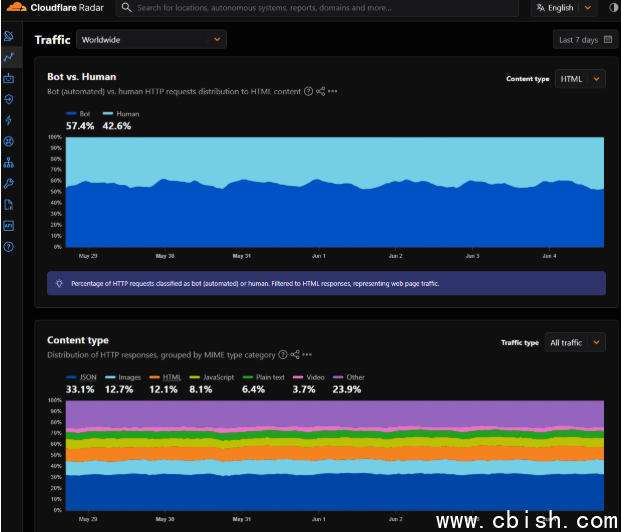
Task: Click the 12.7% Images value
Action: click(x=119, y=389)
